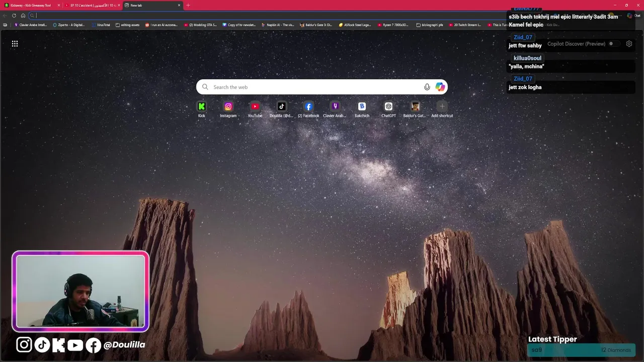Screen dimensions: 644x362
Task: Click the webcam overlay thumbnail
Action: point(80,292)
